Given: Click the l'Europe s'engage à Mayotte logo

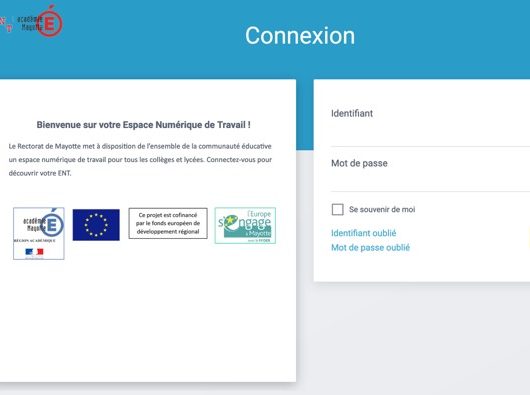Looking at the screenshot, I should pos(245,225).
